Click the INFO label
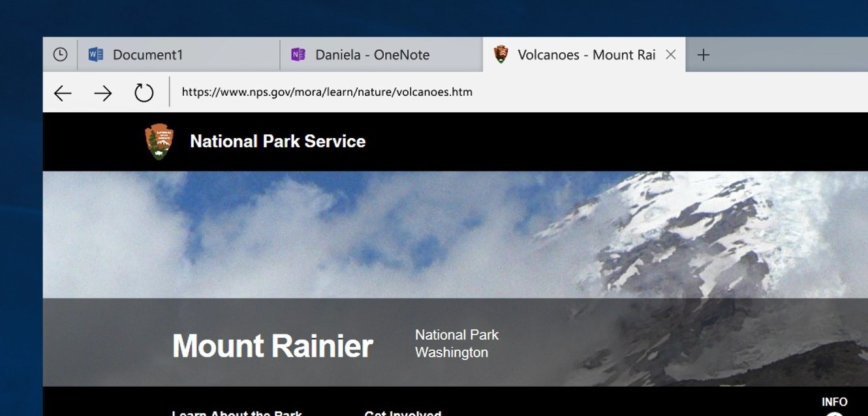This screenshot has width=868, height=416. (x=834, y=402)
